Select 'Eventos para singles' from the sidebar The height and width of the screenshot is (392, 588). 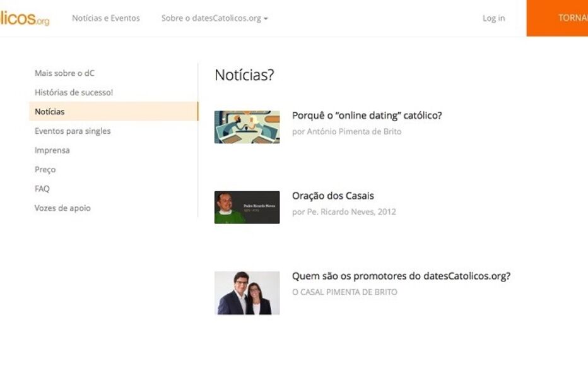(x=73, y=131)
